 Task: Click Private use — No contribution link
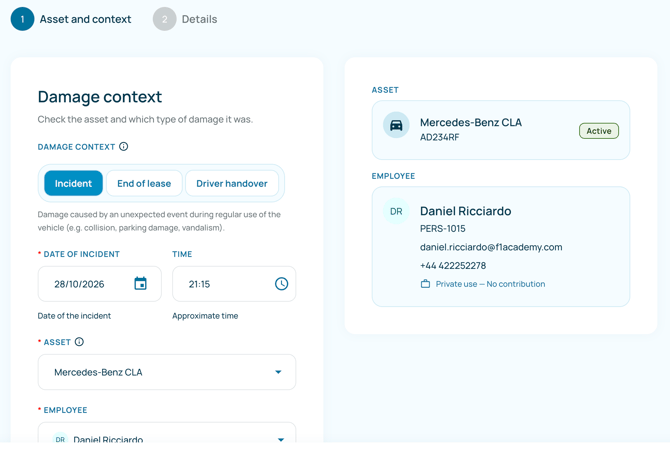click(490, 284)
